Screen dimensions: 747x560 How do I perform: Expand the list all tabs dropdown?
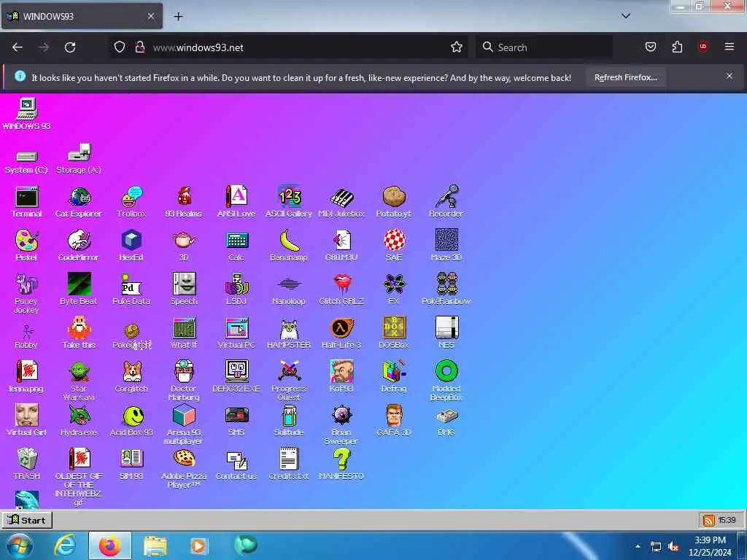pos(626,16)
